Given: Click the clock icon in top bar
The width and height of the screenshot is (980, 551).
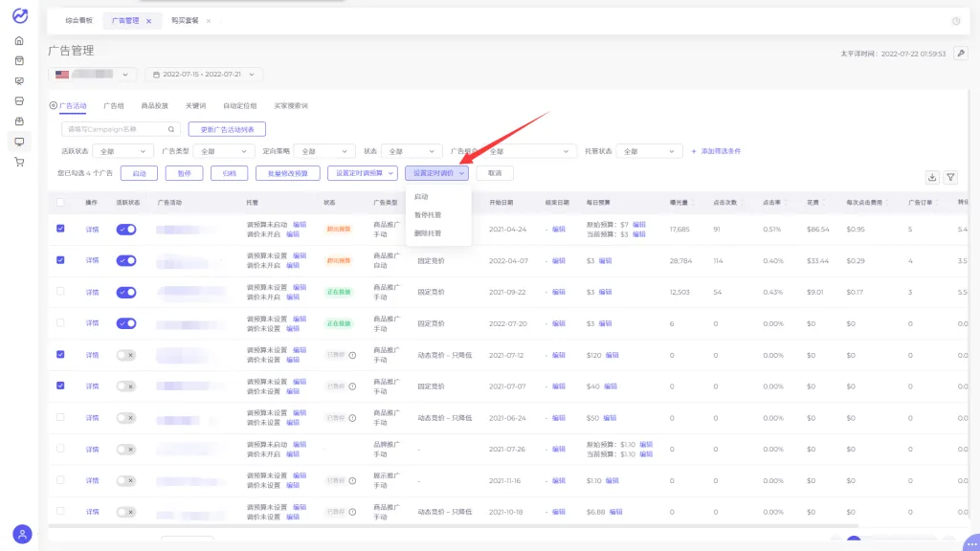Looking at the screenshot, I should point(956,21).
